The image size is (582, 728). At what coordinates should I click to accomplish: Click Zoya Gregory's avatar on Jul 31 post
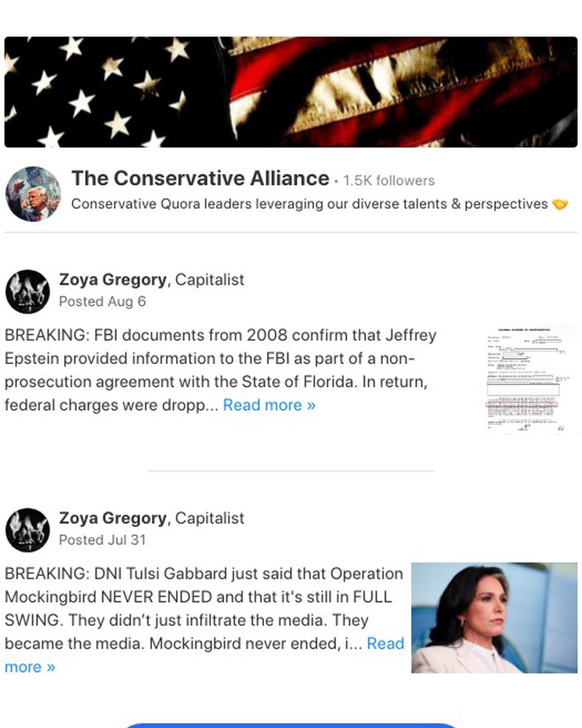pos(28,530)
